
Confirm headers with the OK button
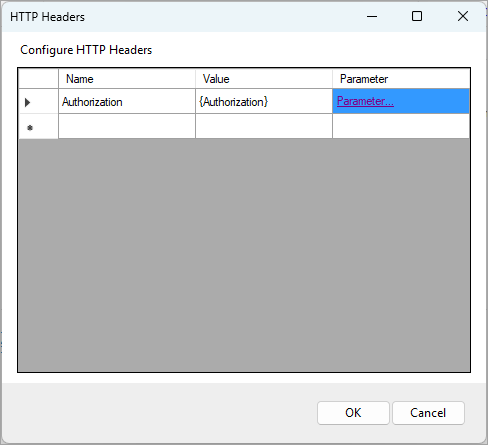(x=353, y=413)
